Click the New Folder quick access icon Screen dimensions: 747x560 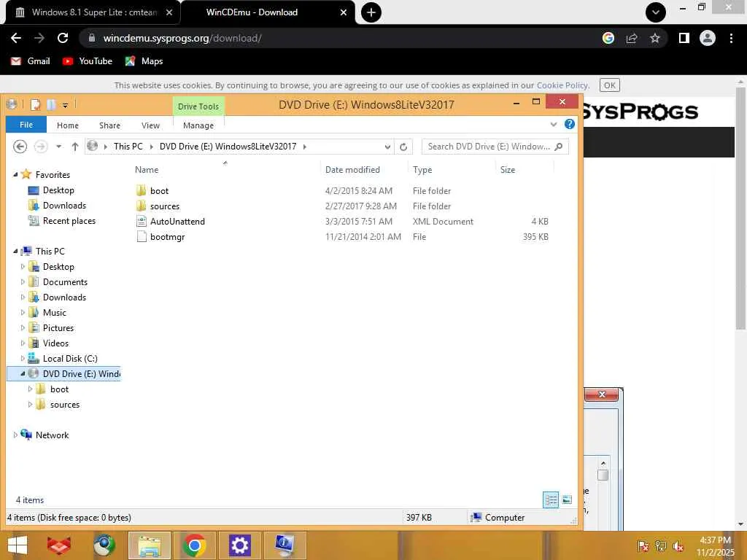coord(51,104)
